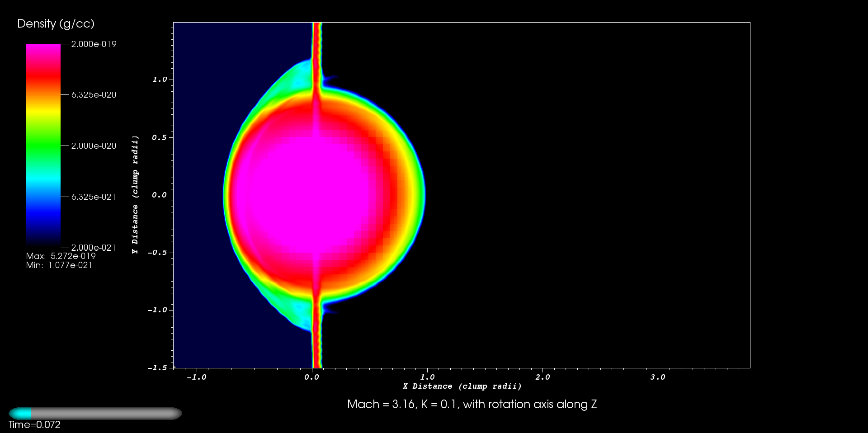Click the X-axis tick label '3.0'
868x433 pixels.
click(658, 377)
